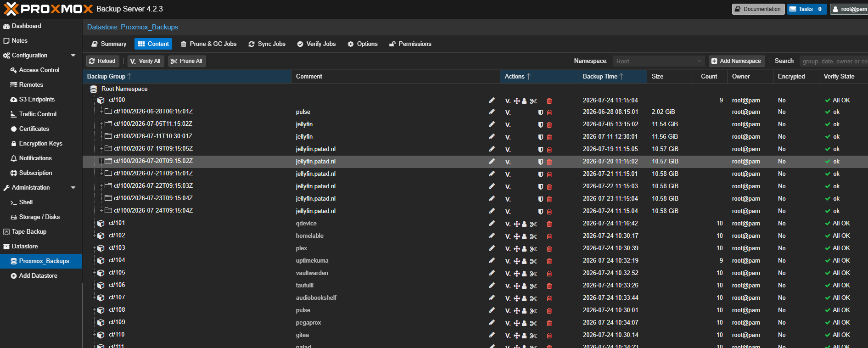Toggle protection shield on snapshot 2026-07-20T09:15:02Z
The height and width of the screenshot is (348, 868).
click(x=540, y=162)
